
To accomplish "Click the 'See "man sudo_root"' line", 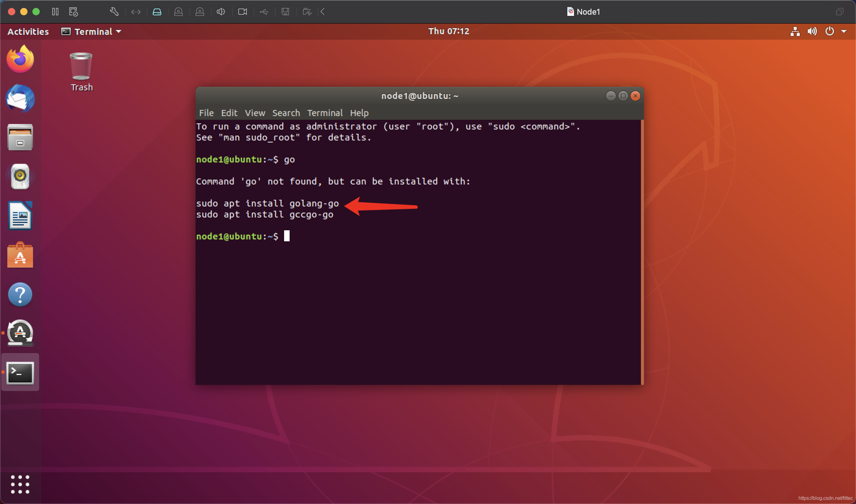I will 284,137.
